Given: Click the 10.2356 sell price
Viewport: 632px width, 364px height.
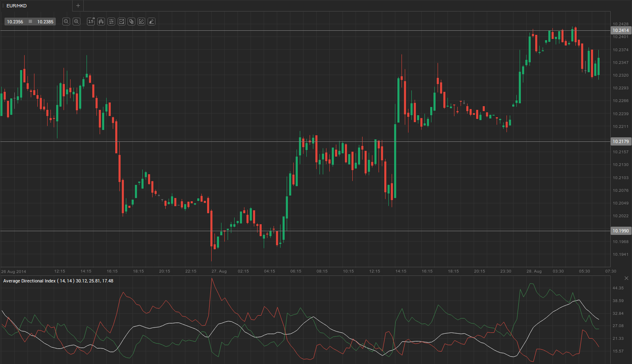Looking at the screenshot, I should point(15,22).
